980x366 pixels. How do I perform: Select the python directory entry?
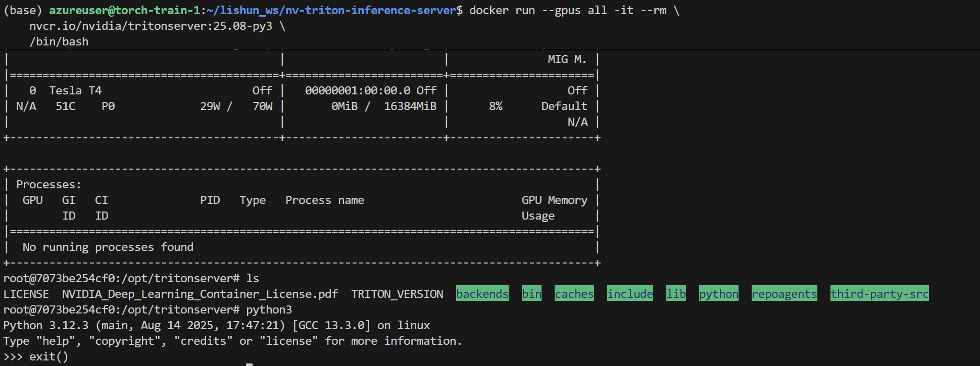(x=718, y=294)
